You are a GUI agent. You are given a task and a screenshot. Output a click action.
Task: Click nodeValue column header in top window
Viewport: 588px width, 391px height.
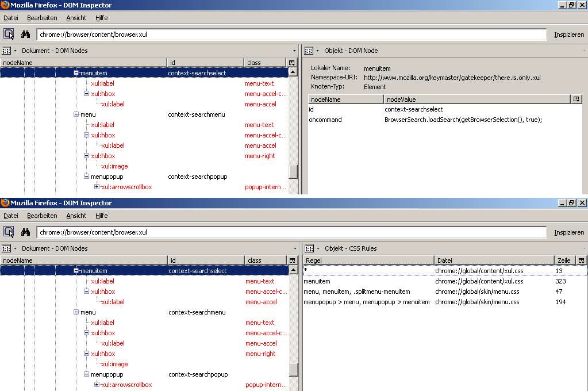pos(477,99)
